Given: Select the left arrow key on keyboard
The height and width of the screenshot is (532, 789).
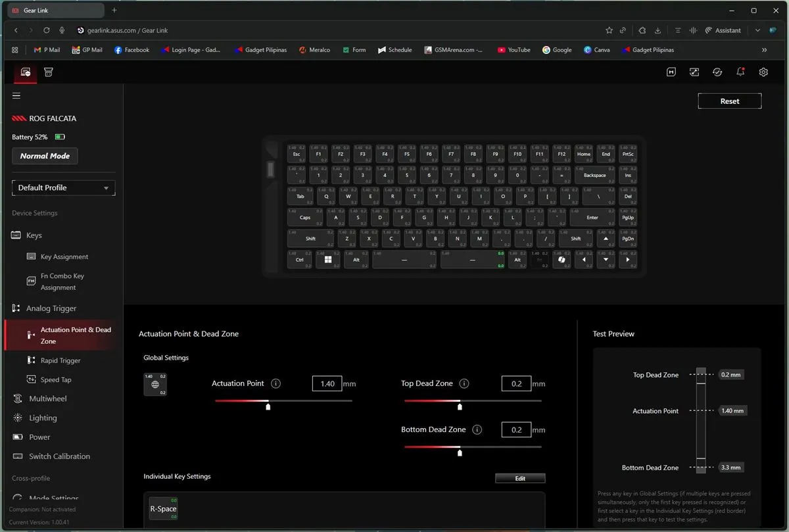Looking at the screenshot, I should [x=583, y=260].
